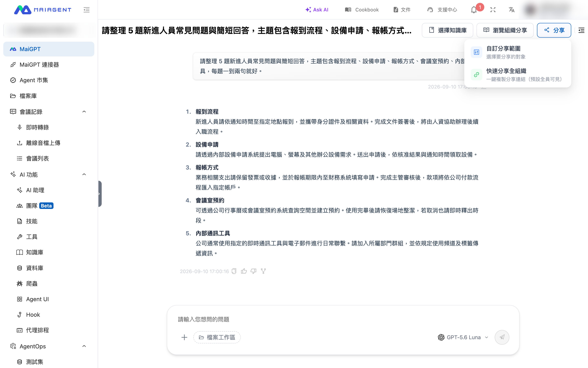588x368 pixels.
Task: Click Ask AI in the top bar
Action: [317, 10]
